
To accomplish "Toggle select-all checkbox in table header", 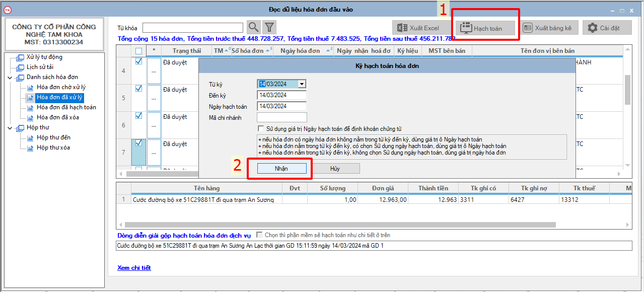I will tap(139, 51).
